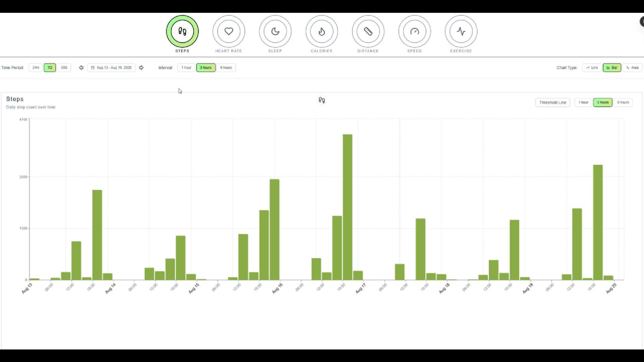Switch to the Sleep moon icon

(275, 32)
